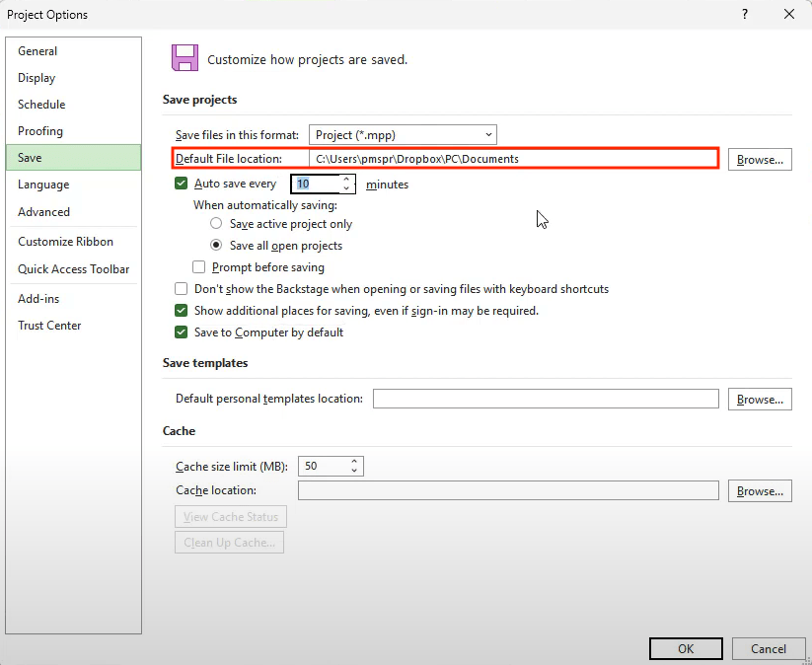This screenshot has width=812, height=665.
Task: Toggle Don't show the Backstage checkbox
Action: [x=182, y=289]
